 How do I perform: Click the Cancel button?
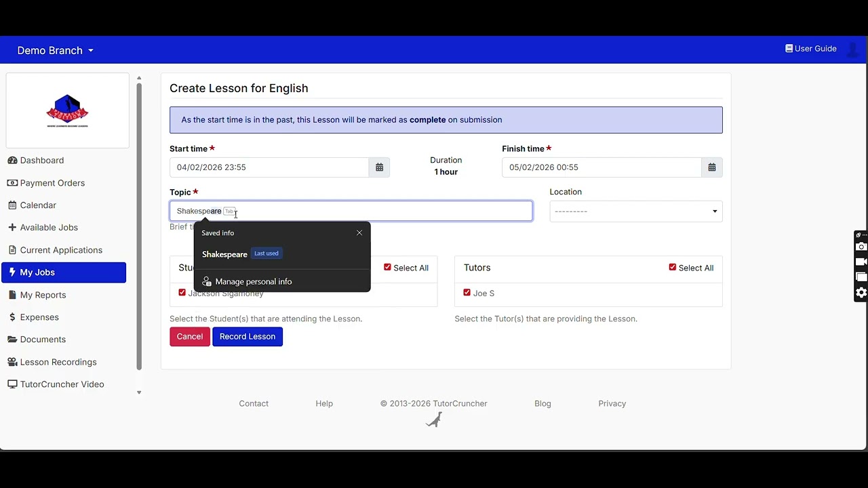point(190,337)
